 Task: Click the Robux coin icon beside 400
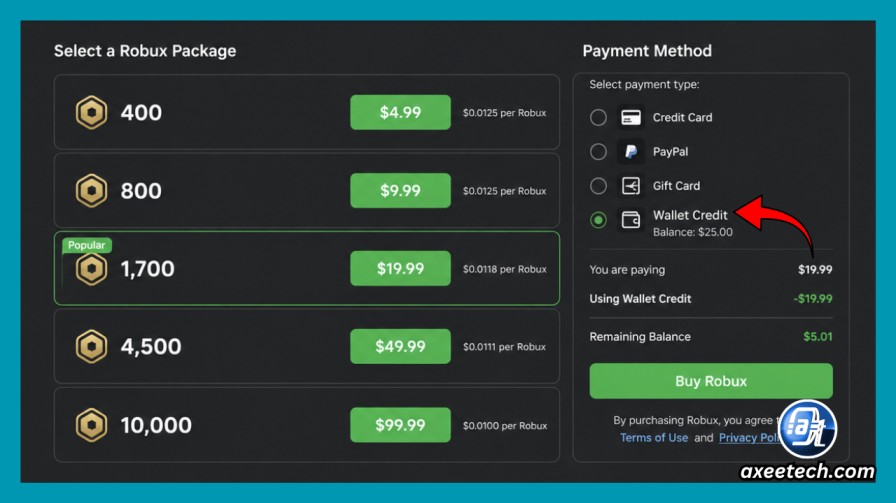point(91,113)
